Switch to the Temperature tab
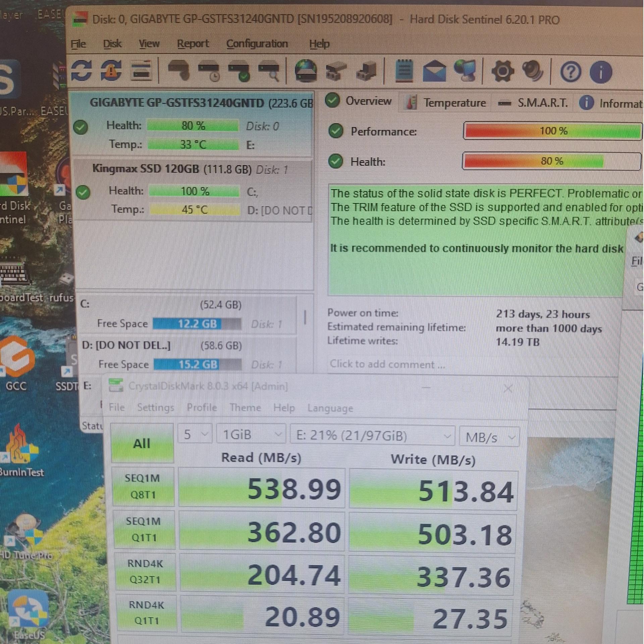 coord(446,103)
